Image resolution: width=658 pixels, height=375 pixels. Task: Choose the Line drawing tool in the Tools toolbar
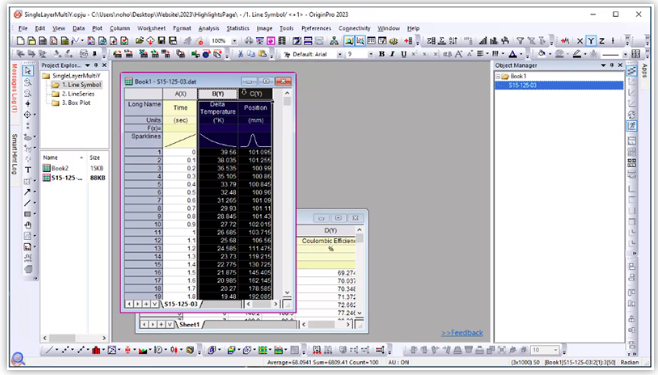point(27,203)
